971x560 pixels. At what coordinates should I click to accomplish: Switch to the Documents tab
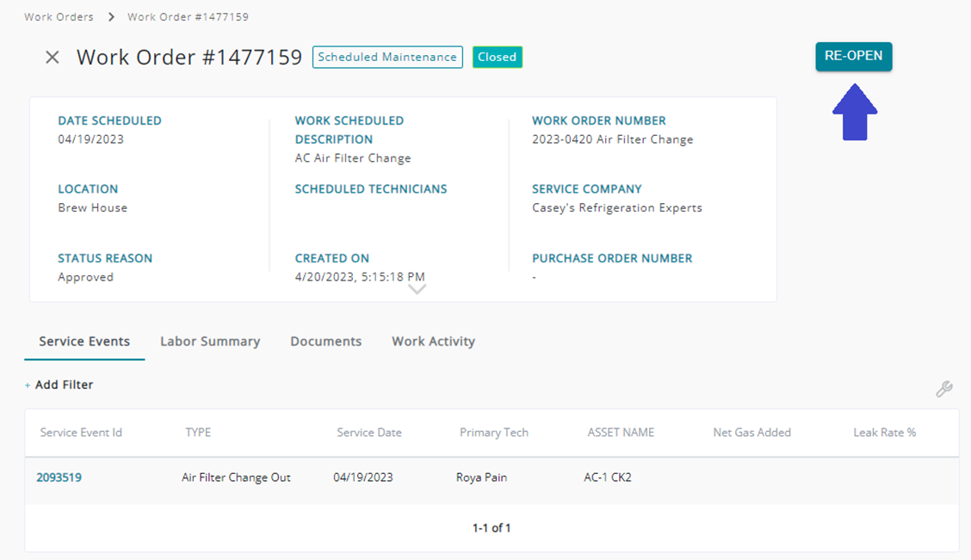tap(325, 342)
